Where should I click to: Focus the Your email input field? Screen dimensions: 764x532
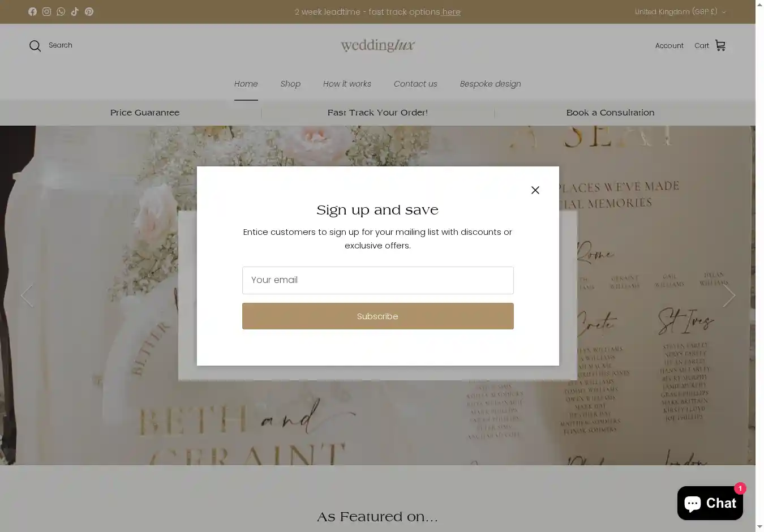click(x=378, y=280)
